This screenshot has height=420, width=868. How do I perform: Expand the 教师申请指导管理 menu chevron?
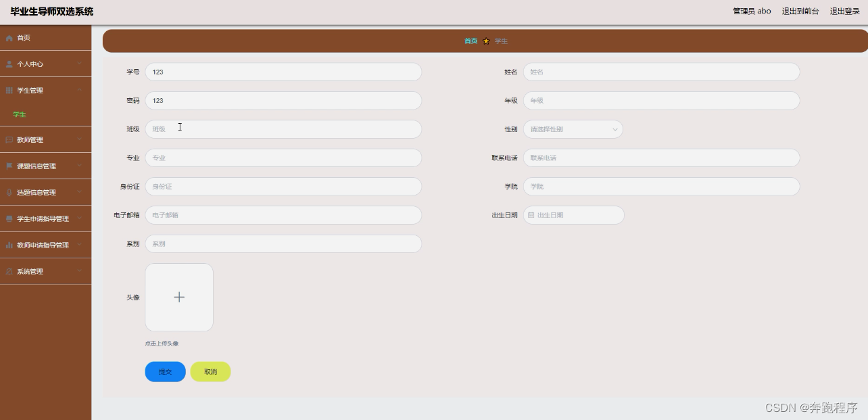point(79,246)
